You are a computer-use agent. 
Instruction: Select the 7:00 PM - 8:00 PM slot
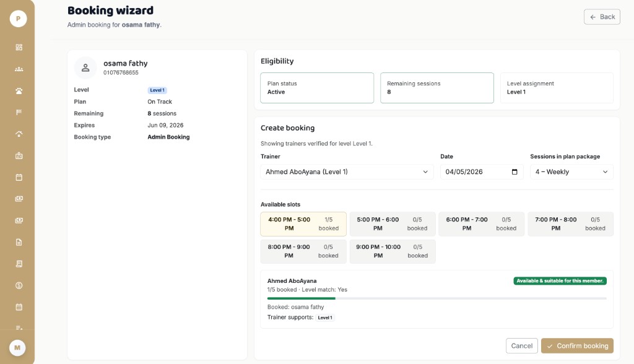(570, 224)
